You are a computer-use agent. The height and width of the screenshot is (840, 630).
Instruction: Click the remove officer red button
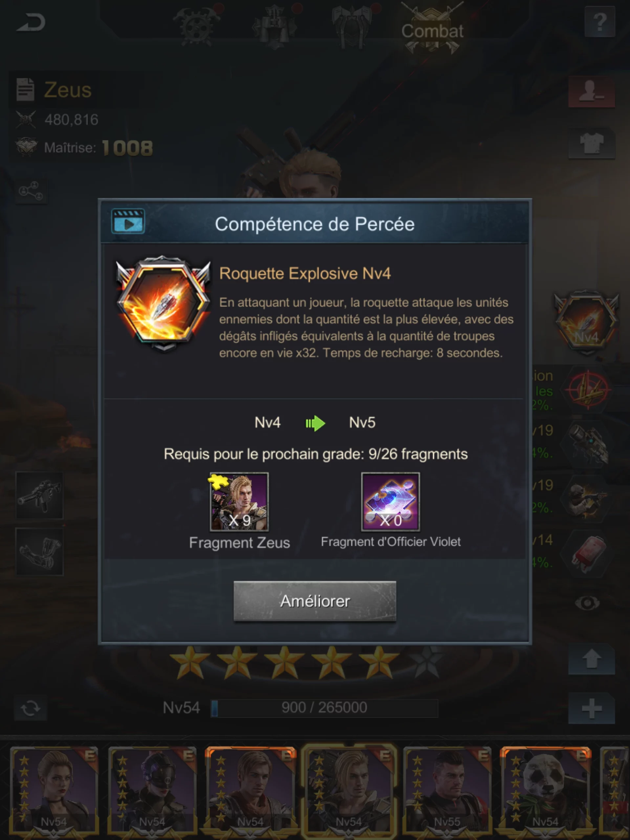click(592, 92)
